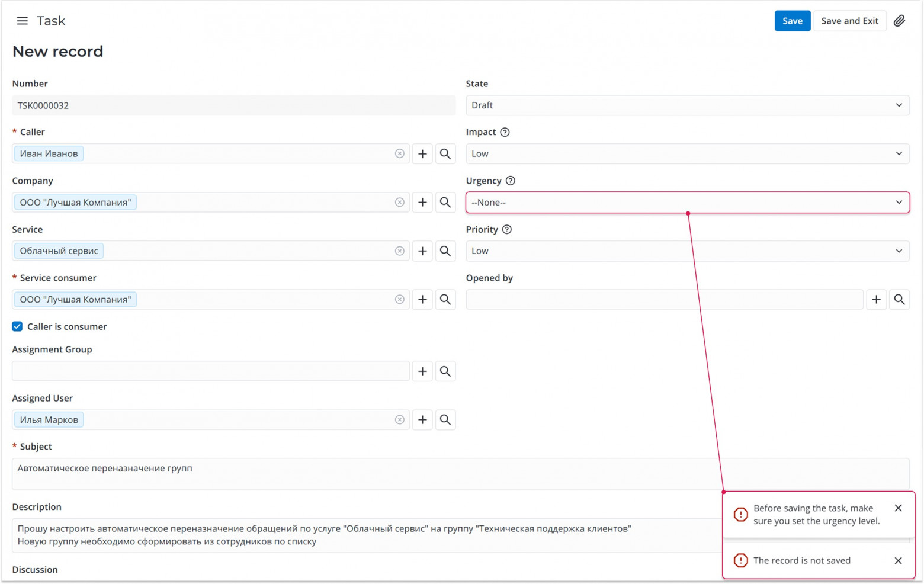Add new Service consumer with plus icon

tap(422, 300)
